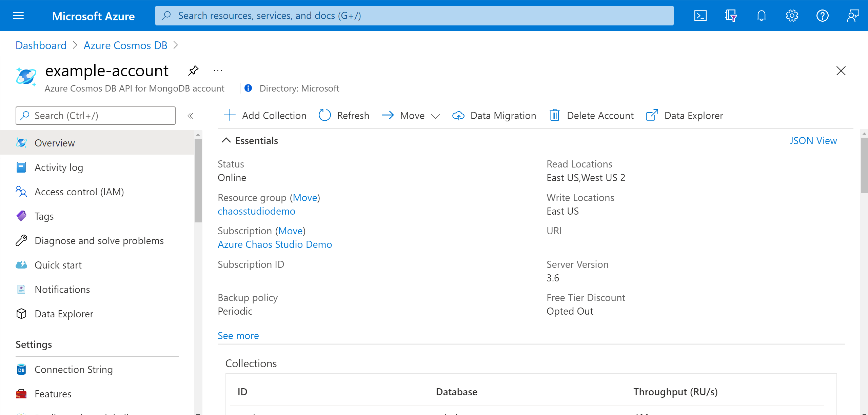Toggle the left navigation panel collapse

pyautogui.click(x=191, y=116)
